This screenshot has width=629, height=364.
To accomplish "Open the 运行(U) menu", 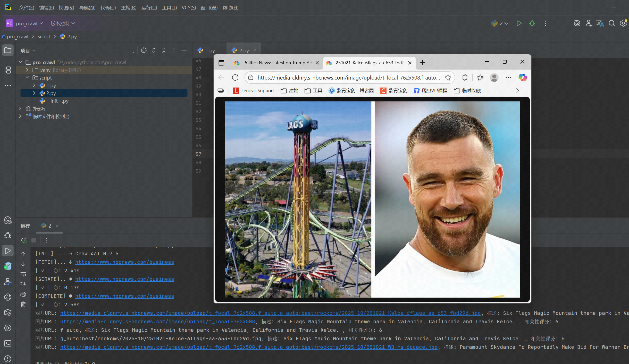I will [x=149, y=8].
